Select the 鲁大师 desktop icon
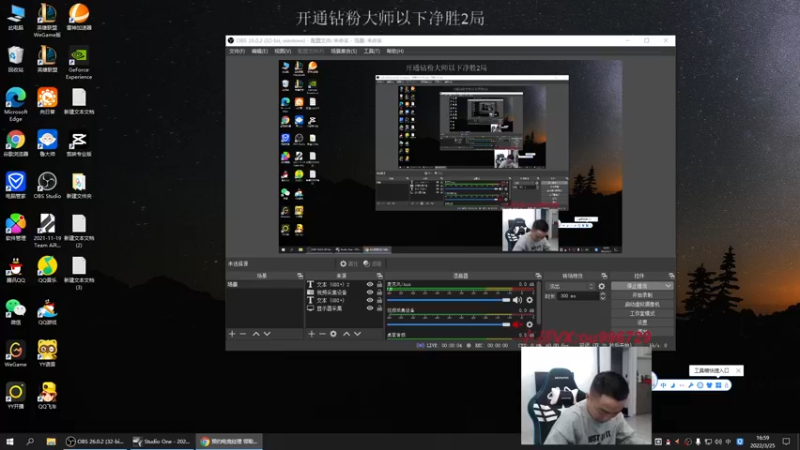The height and width of the screenshot is (450, 800). [47, 143]
